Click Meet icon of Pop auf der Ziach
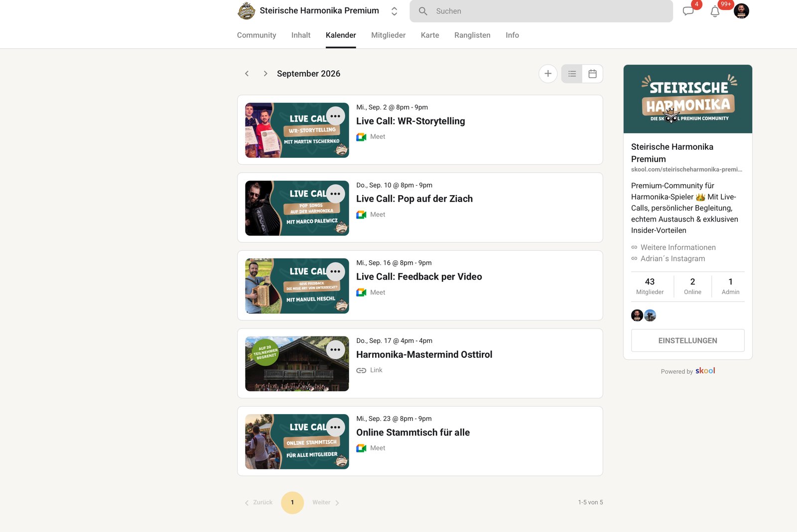The width and height of the screenshot is (797, 532). click(x=361, y=214)
